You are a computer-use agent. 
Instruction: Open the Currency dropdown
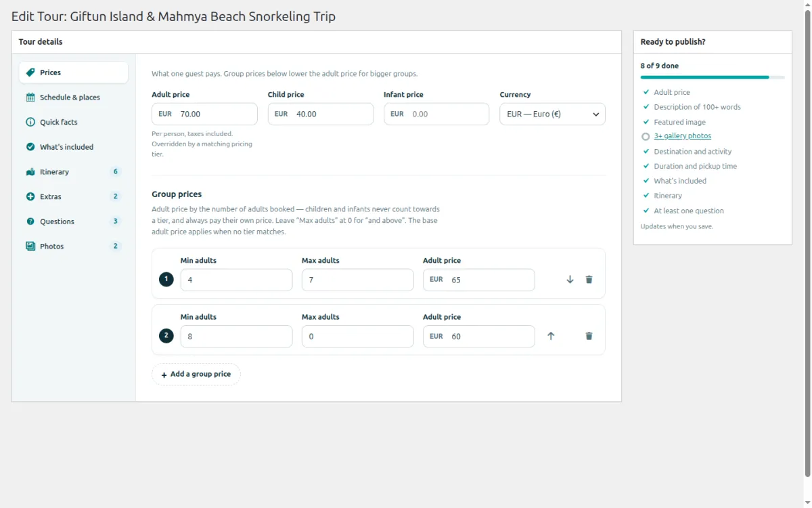point(552,114)
